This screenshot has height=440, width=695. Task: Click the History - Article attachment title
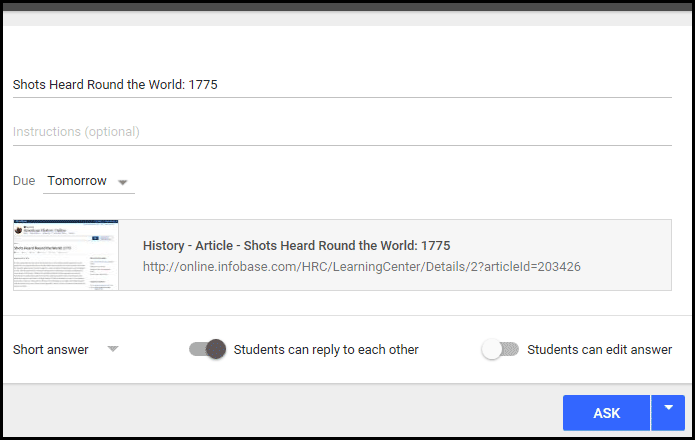tap(296, 245)
